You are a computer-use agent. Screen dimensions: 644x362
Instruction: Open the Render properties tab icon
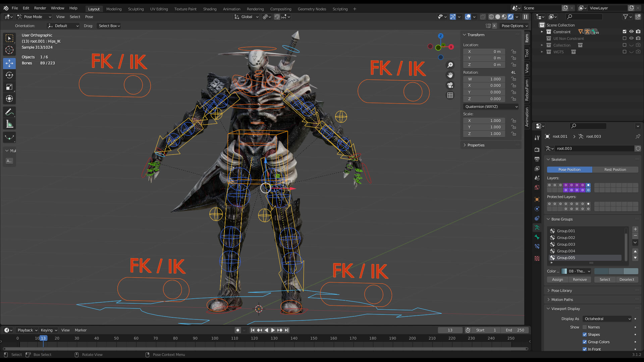tap(537, 149)
